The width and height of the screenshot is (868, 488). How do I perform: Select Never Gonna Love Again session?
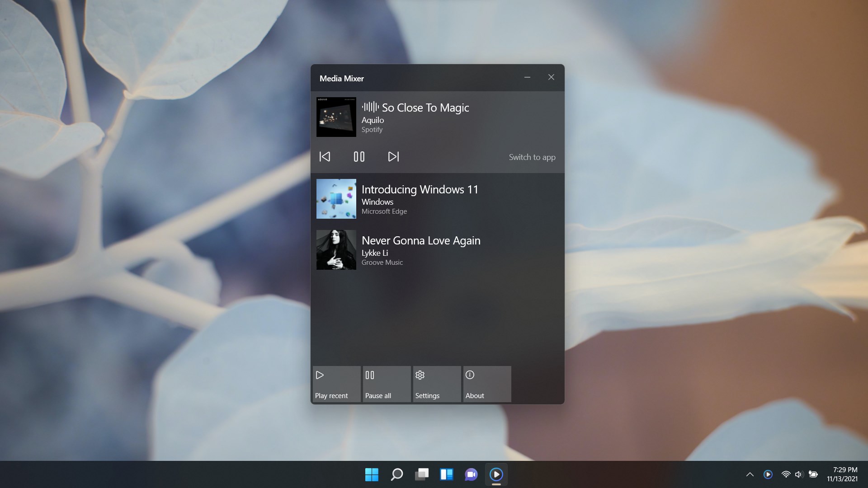tap(420, 250)
